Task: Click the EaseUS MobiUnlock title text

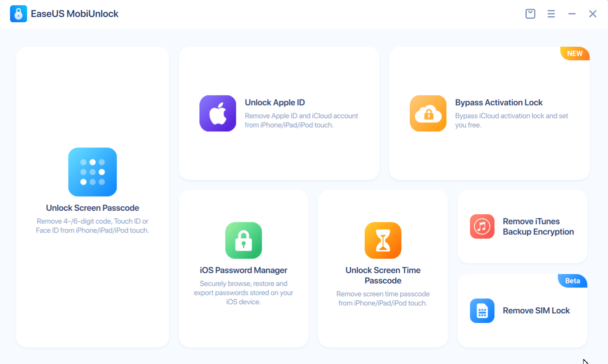Action: [75, 14]
